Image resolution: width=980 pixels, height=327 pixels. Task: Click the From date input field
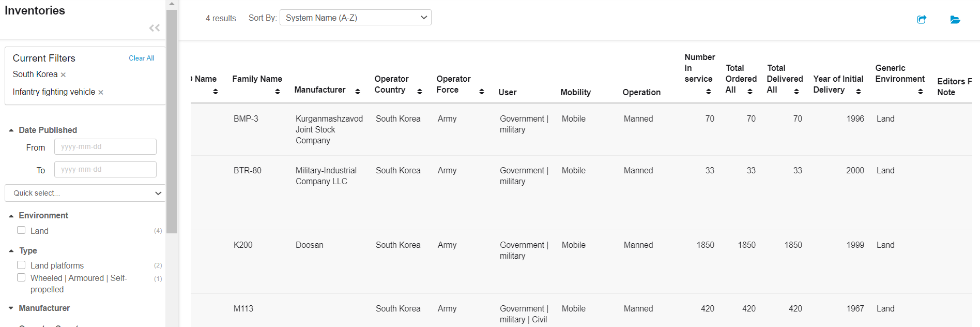click(105, 147)
